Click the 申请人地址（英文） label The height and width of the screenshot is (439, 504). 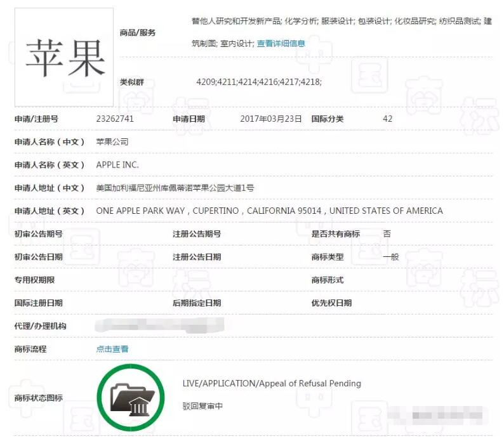tap(50, 211)
